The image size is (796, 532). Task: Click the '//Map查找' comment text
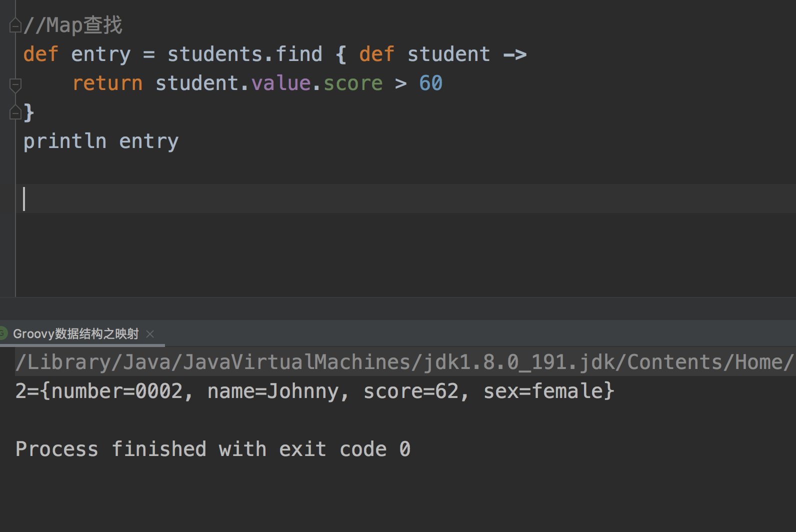(x=73, y=25)
